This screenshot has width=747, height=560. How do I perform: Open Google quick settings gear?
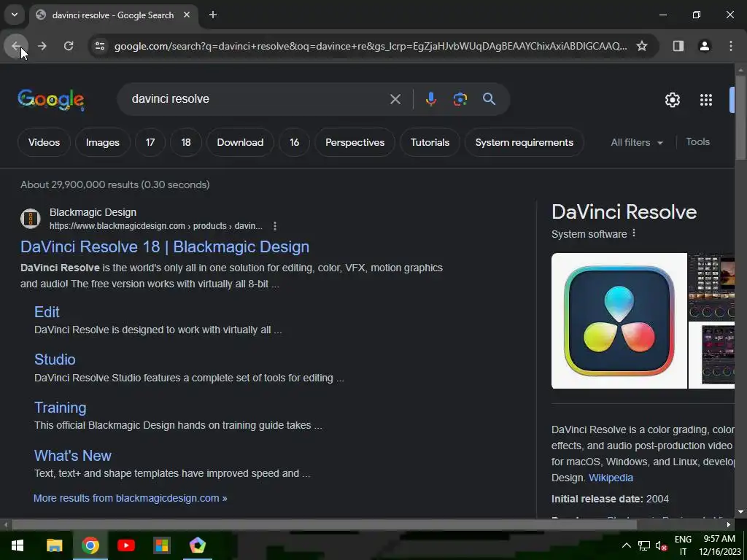click(672, 99)
